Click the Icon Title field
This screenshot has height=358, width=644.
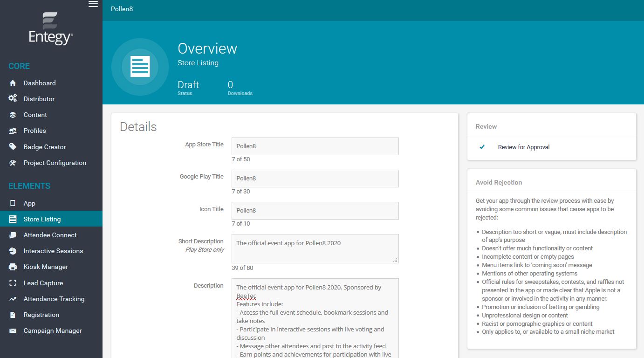tap(315, 210)
